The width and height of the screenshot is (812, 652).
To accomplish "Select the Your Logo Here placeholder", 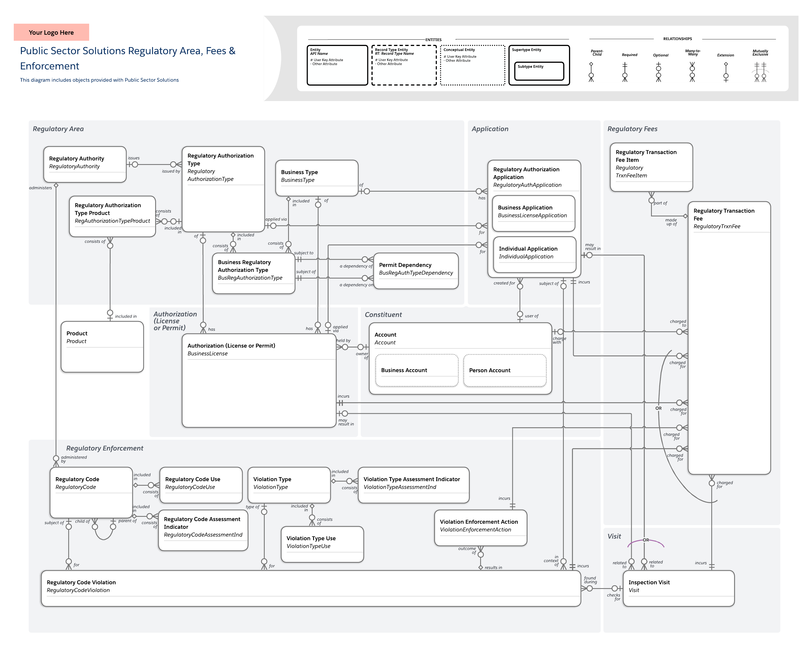I will click(51, 32).
